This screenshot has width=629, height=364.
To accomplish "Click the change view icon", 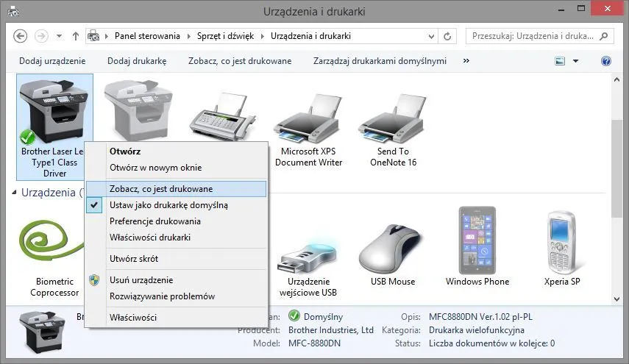I will coord(560,61).
